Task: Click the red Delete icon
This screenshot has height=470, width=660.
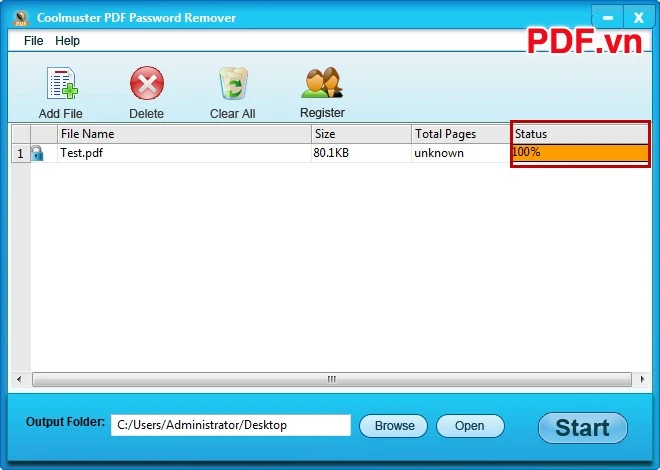Action: (146, 83)
